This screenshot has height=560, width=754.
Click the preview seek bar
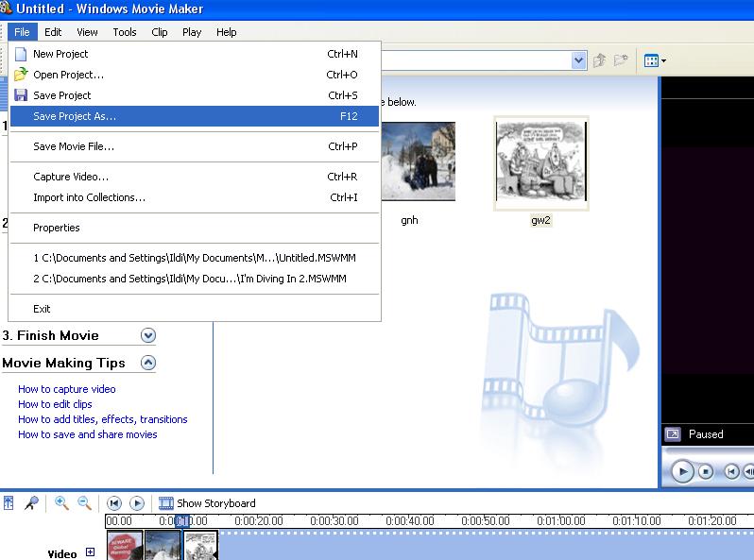pyautogui.click(x=708, y=450)
